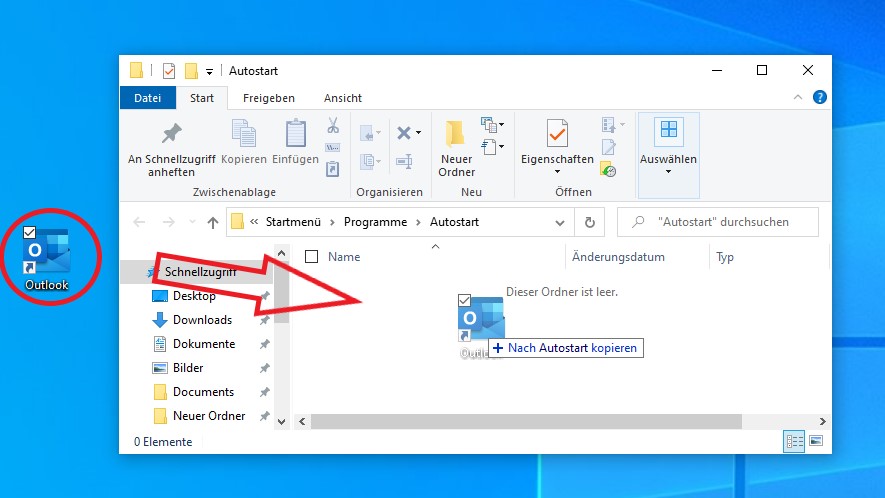Open the Datei tab
Viewport: 885px width, 498px height.
tap(148, 98)
